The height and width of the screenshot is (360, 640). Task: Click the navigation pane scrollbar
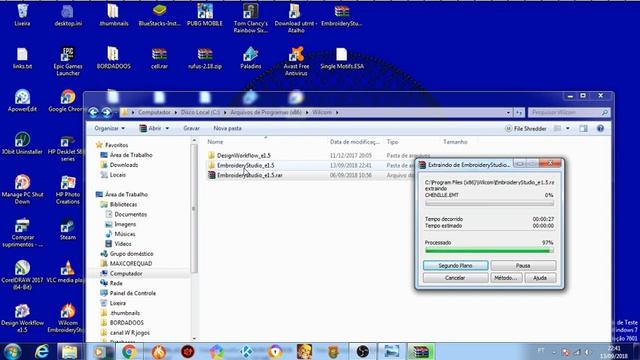(194, 208)
